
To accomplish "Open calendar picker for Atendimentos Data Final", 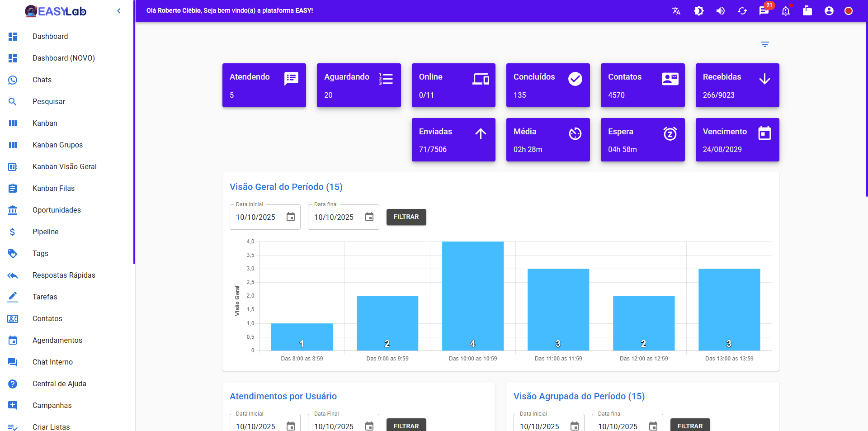I will [369, 426].
